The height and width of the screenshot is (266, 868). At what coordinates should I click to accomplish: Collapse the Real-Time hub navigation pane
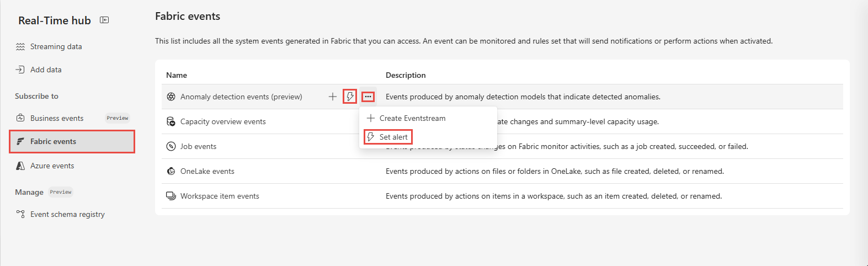(x=104, y=20)
